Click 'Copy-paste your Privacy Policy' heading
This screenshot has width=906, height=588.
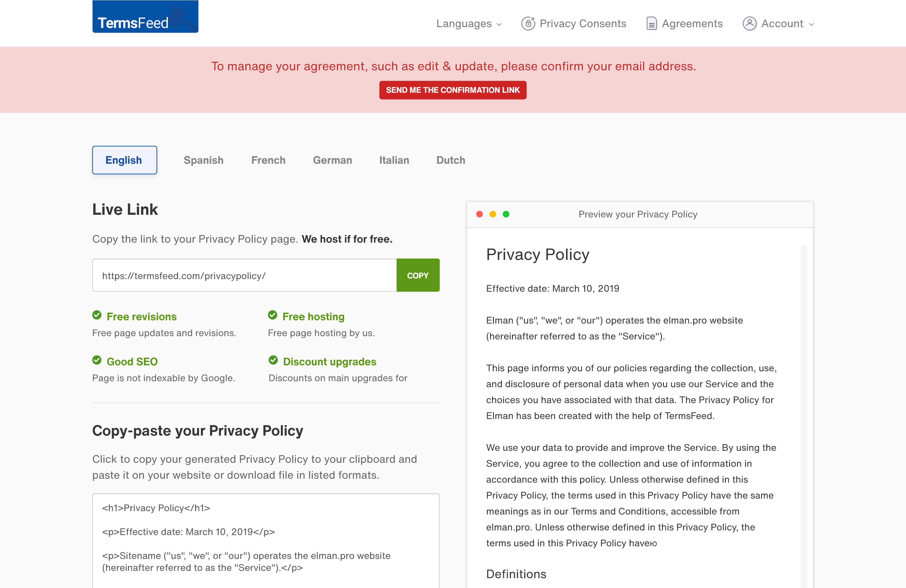click(197, 431)
